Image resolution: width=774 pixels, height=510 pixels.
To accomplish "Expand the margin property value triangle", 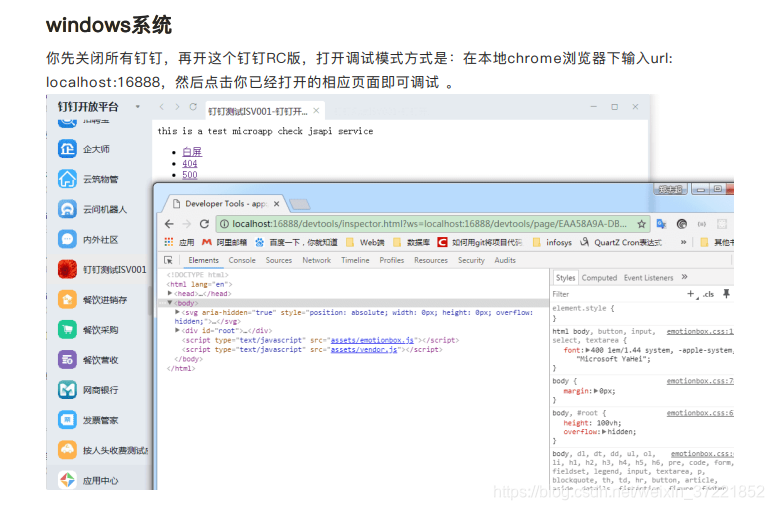I will pyautogui.click(x=596, y=391).
